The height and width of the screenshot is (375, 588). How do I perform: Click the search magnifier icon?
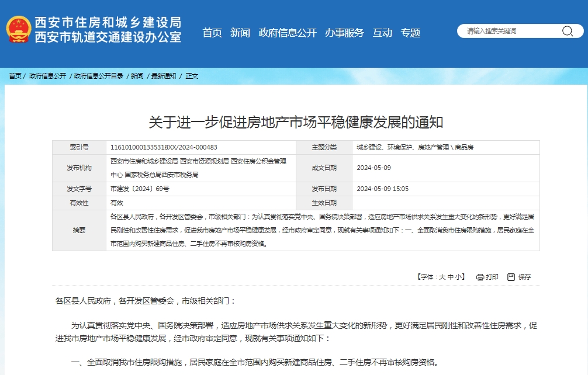[x=567, y=32]
